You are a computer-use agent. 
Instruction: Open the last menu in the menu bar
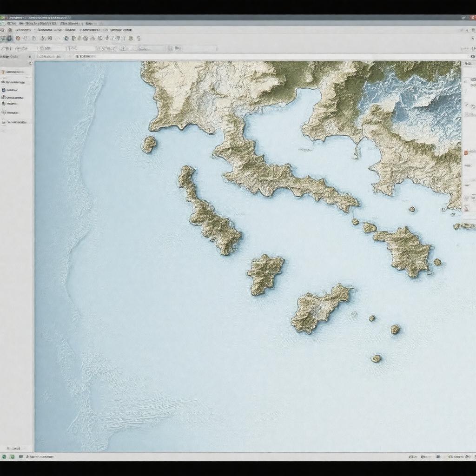point(88,23)
